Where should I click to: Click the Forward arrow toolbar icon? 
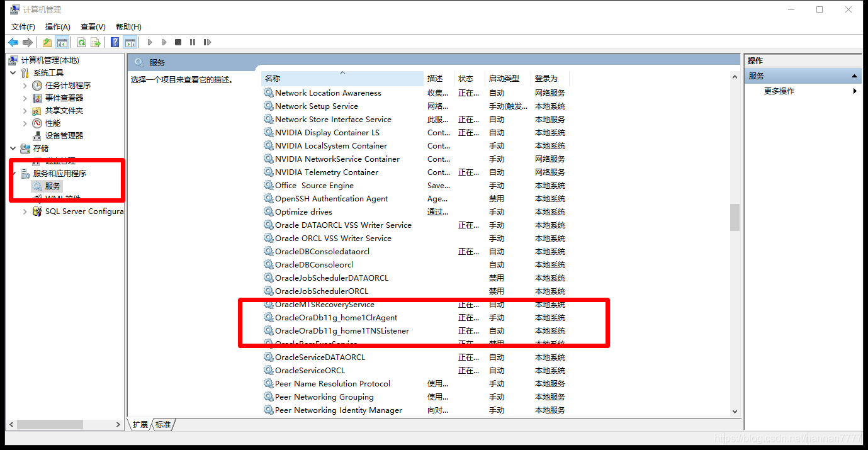[27, 42]
